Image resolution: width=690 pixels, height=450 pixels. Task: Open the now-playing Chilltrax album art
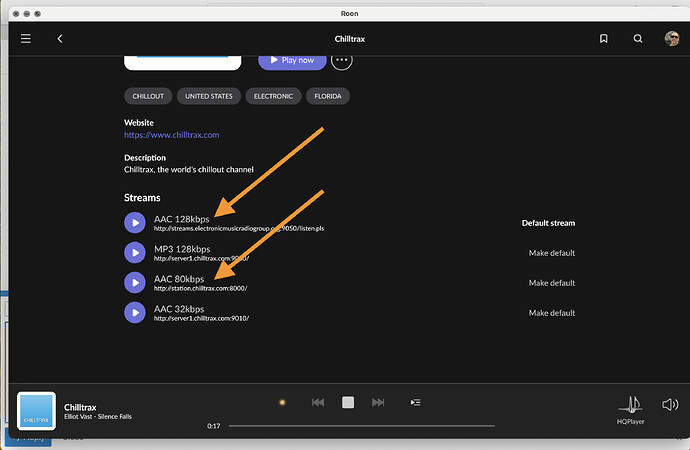37,411
